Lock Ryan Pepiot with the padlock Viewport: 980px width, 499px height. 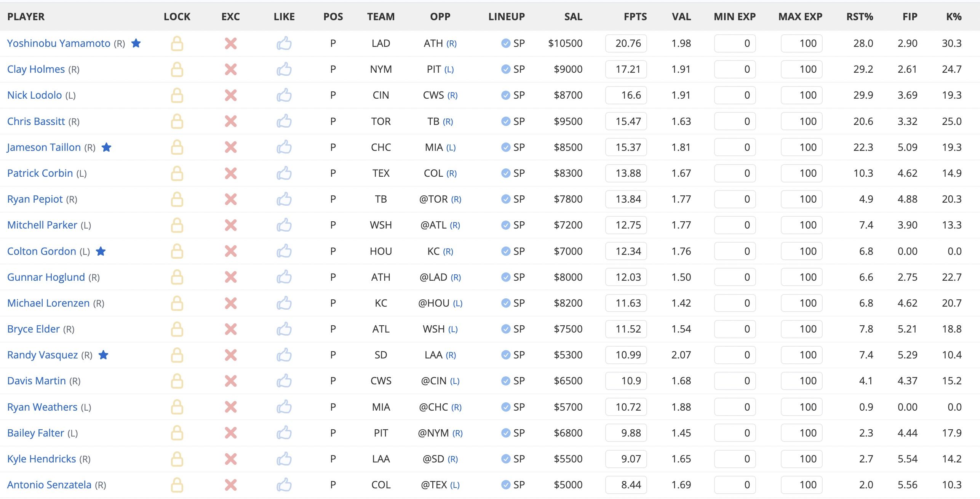177,199
